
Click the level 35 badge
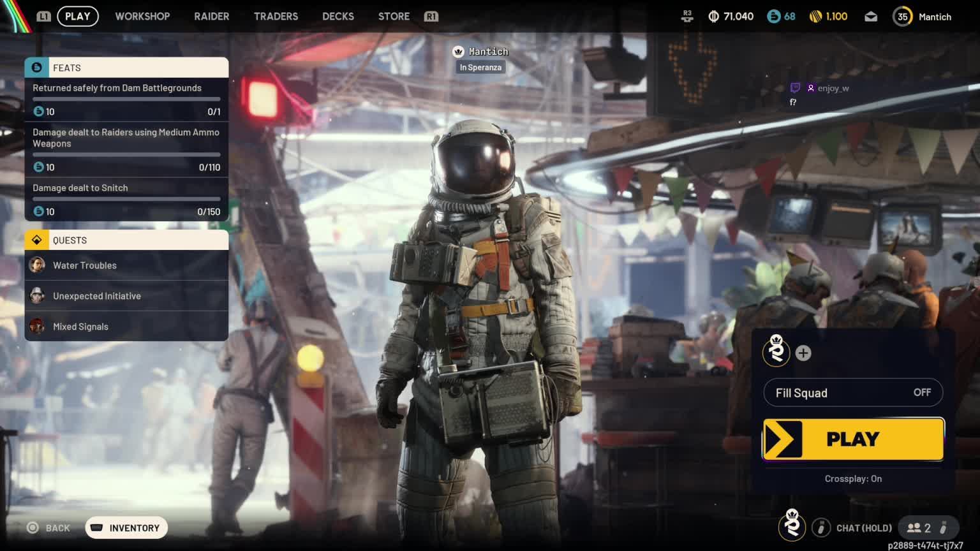click(x=902, y=17)
